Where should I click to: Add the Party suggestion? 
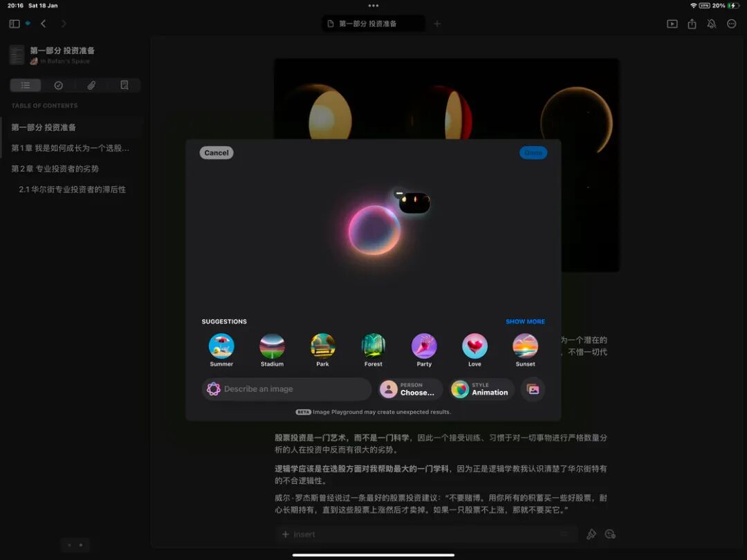[424, 350]
